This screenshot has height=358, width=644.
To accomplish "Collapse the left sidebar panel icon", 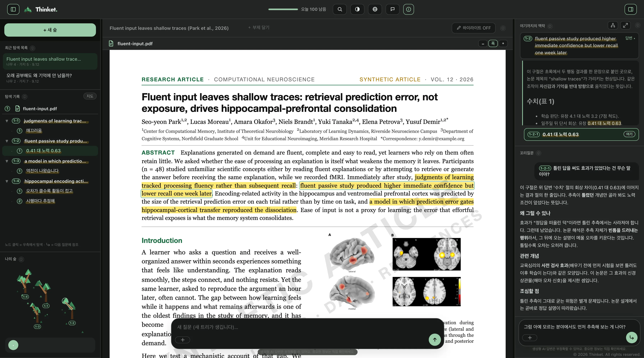I will coord(13,9).
